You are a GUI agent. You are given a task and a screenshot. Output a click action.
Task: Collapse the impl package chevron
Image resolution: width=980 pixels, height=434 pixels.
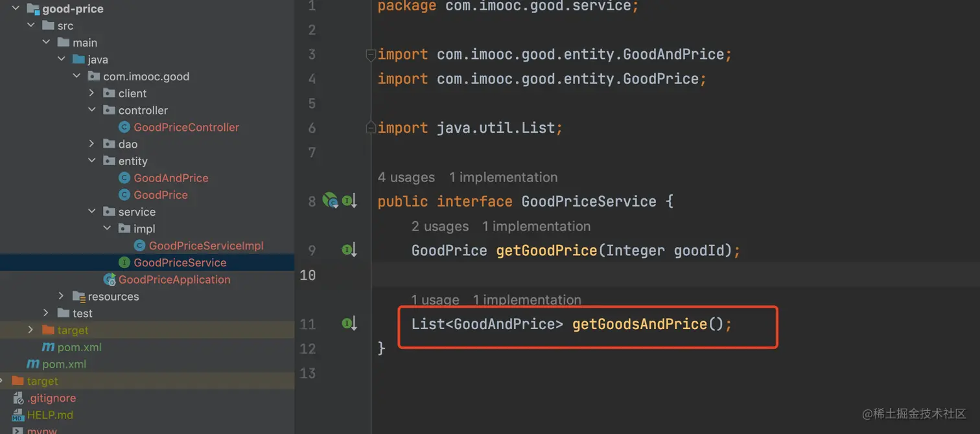click(x=107, y=228)
